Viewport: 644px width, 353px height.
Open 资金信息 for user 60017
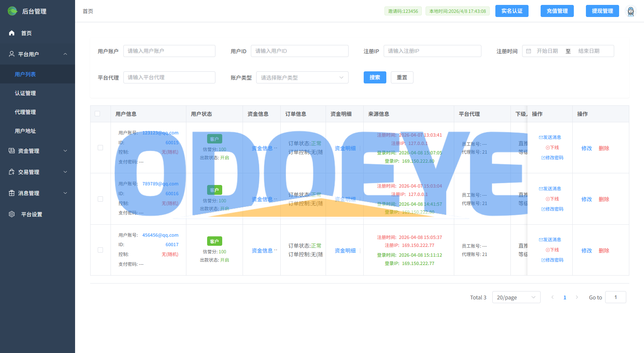click(262, 250)
